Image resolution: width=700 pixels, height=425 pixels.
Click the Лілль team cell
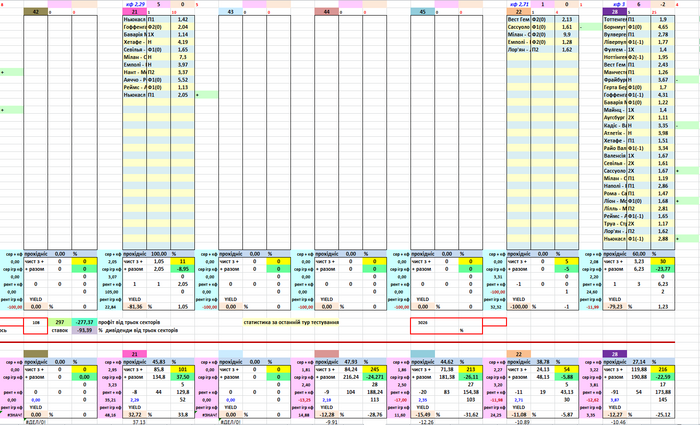point(615,208)
